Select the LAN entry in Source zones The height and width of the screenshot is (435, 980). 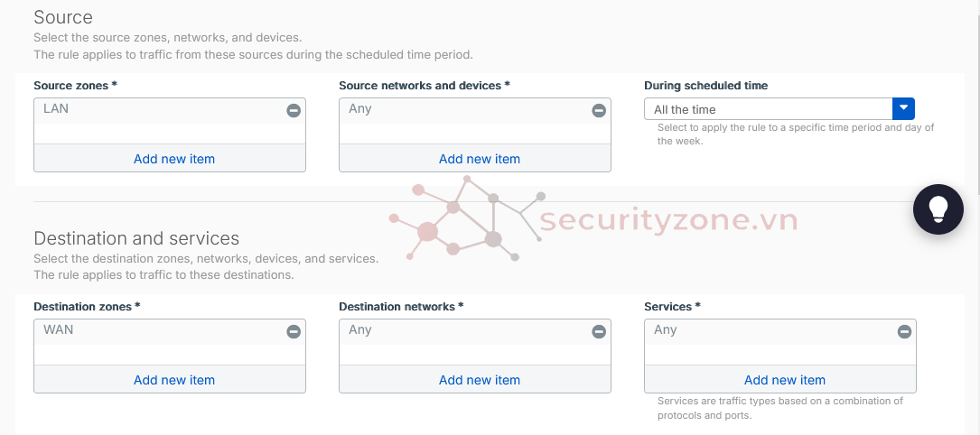pyautogui.click(x=56, y=109)
